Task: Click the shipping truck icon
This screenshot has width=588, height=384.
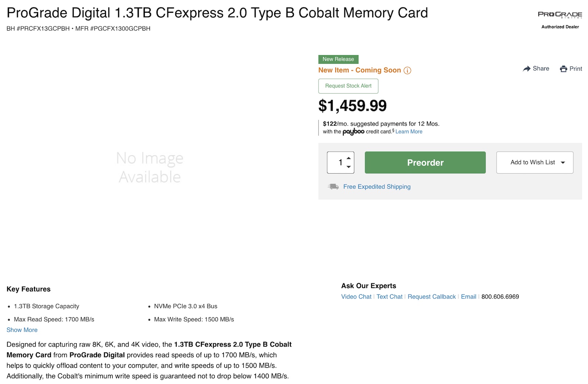Action: point(333,186)
